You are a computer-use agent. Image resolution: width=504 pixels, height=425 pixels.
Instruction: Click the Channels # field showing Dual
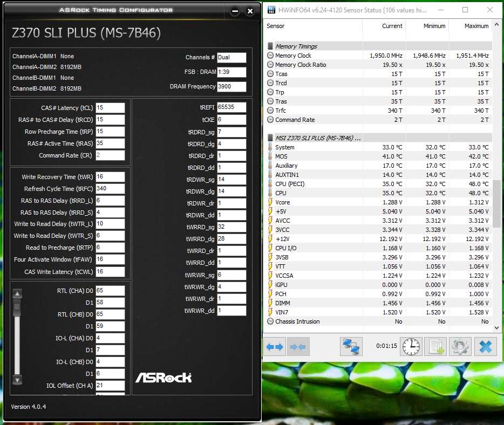231,58
